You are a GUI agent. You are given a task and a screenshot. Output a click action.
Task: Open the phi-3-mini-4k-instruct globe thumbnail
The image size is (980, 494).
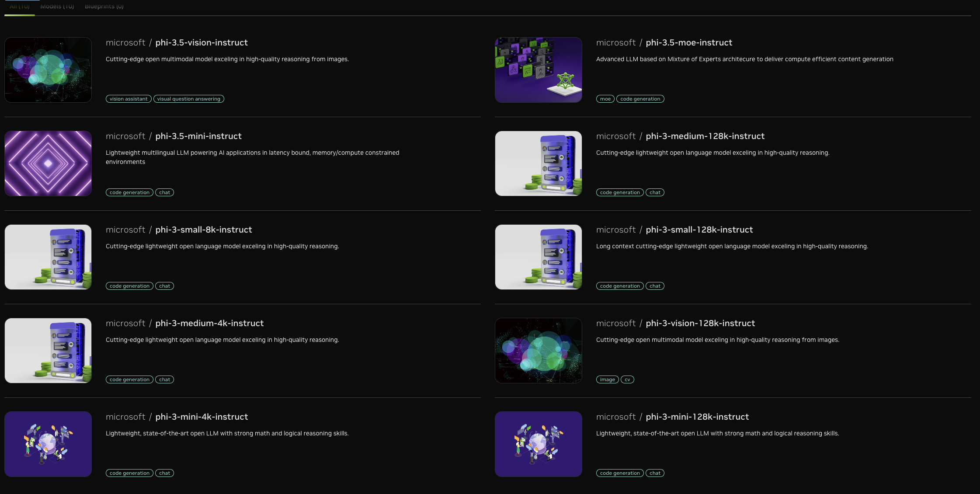coord(48,444)
